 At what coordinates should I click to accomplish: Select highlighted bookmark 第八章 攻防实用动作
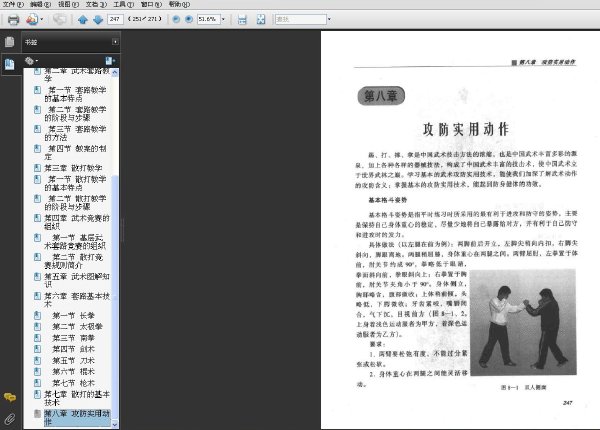[77, 418]
